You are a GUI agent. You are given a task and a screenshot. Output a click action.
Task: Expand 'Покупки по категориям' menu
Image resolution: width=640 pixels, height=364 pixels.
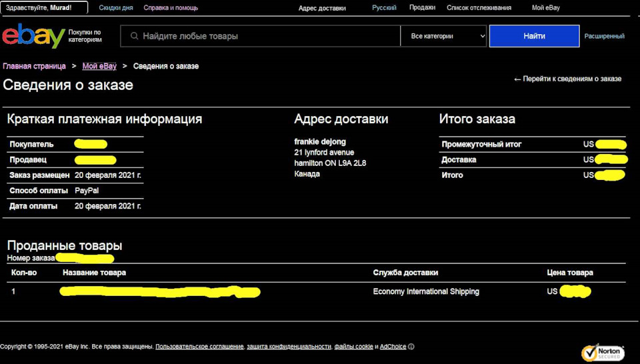[85, 36]
